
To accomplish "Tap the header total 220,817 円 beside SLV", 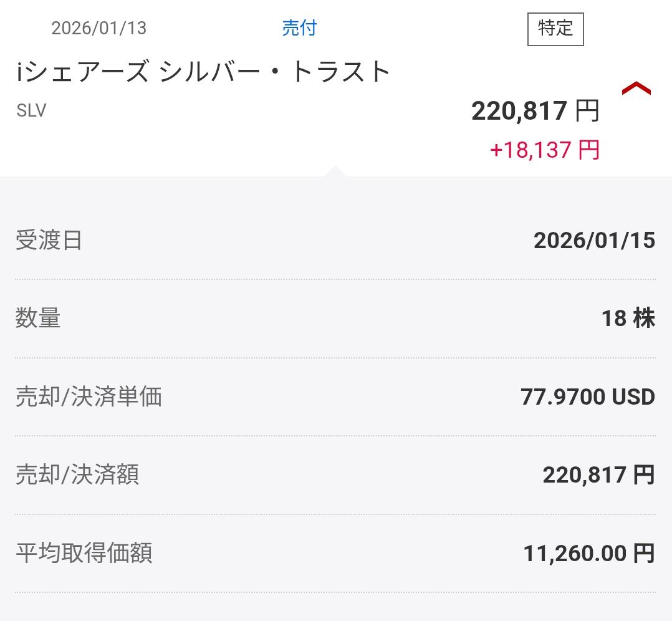I will pyautogui.click(x=535, y=112).
